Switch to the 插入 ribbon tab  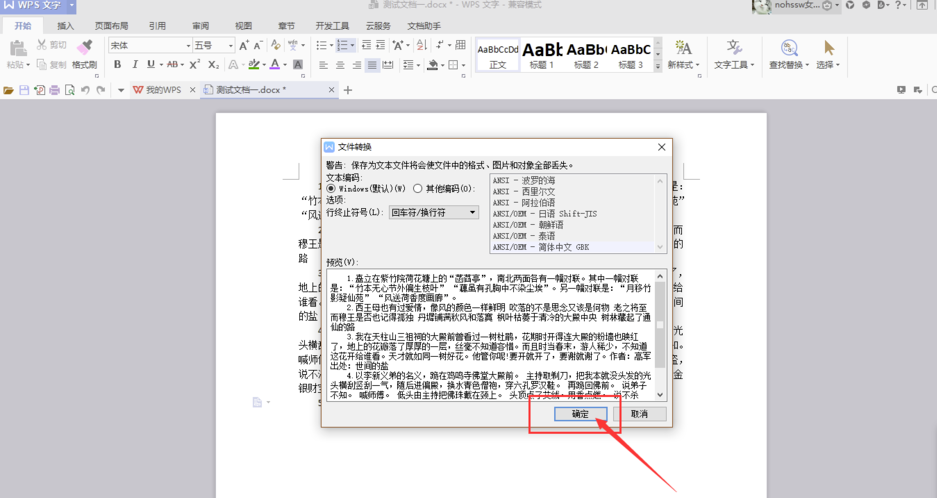tap(66, 25)
